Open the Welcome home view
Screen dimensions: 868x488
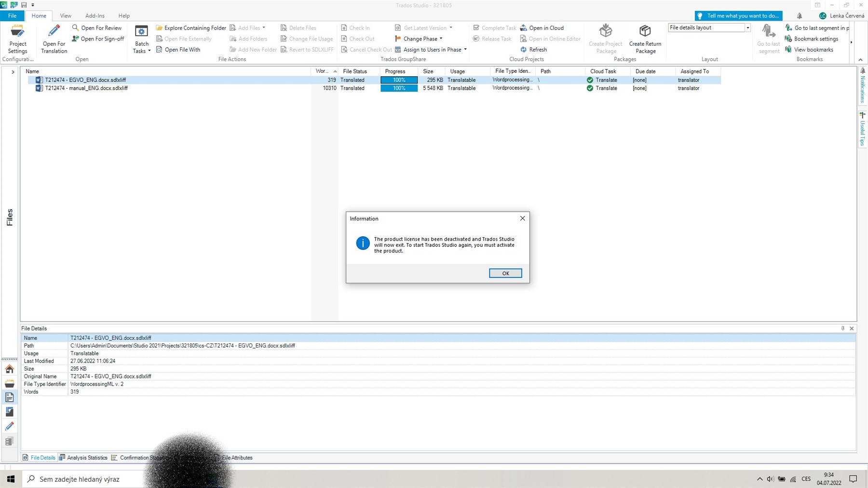coord(10,369)
